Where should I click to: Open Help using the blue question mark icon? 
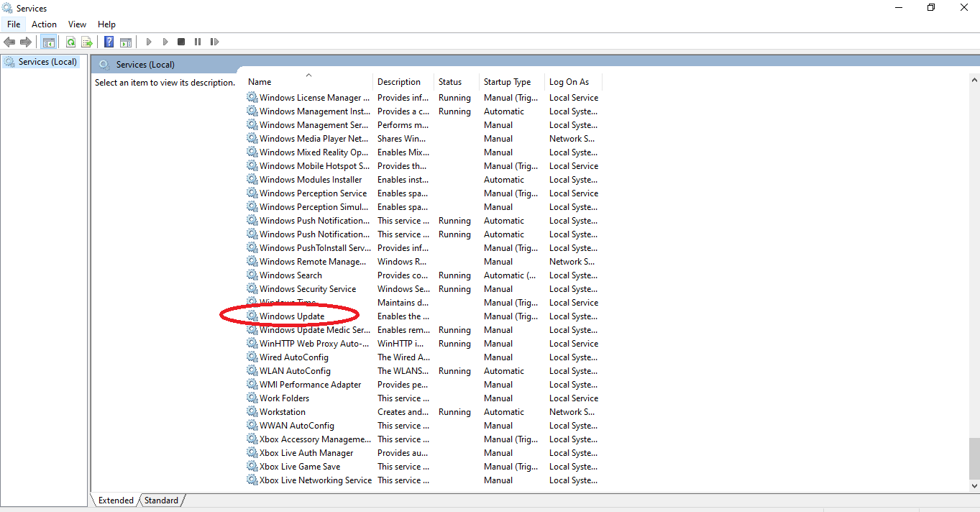click(x=109, y=42)
